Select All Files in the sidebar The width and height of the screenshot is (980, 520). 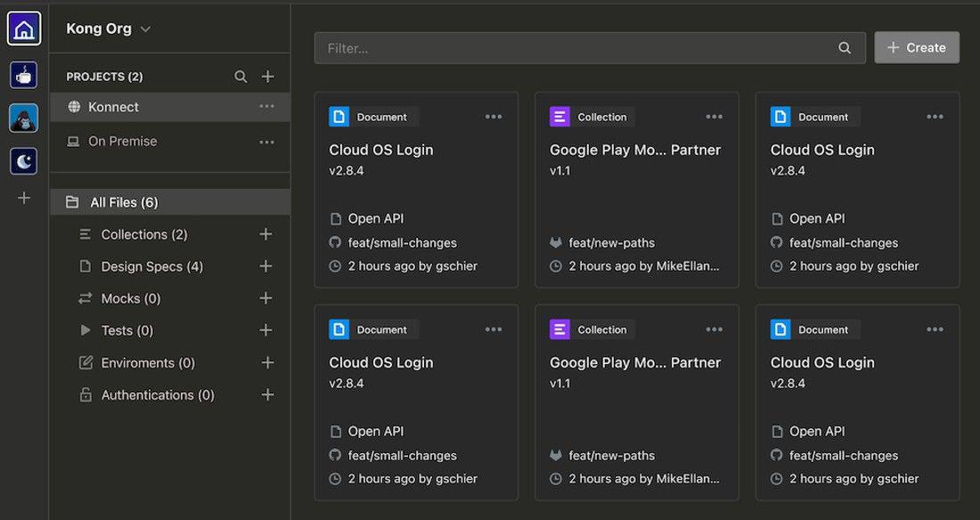pos(124,202)
